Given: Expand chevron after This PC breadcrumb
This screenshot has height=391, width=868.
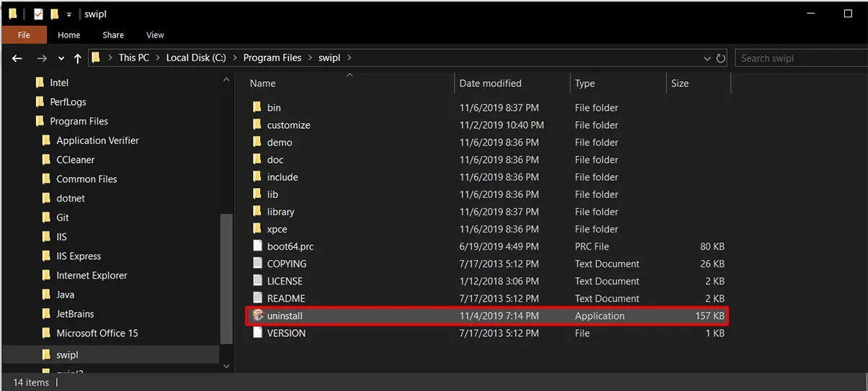Looking at the screenshot, I should tap(158, 58).
